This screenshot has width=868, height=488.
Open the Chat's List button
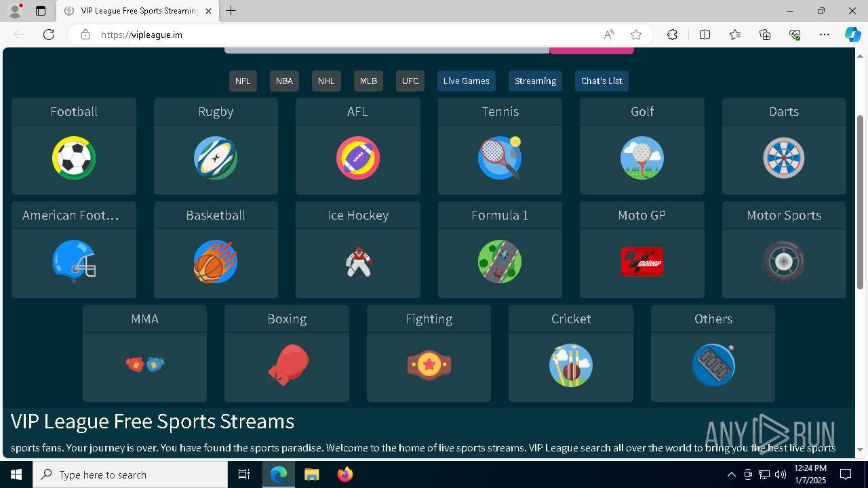click(601, 81)
